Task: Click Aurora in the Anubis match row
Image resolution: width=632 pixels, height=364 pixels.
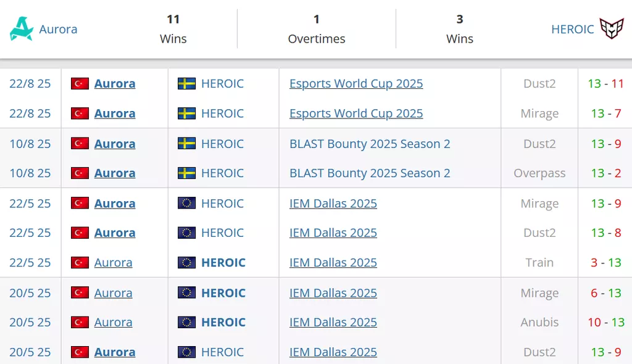Action: point(113,322)
